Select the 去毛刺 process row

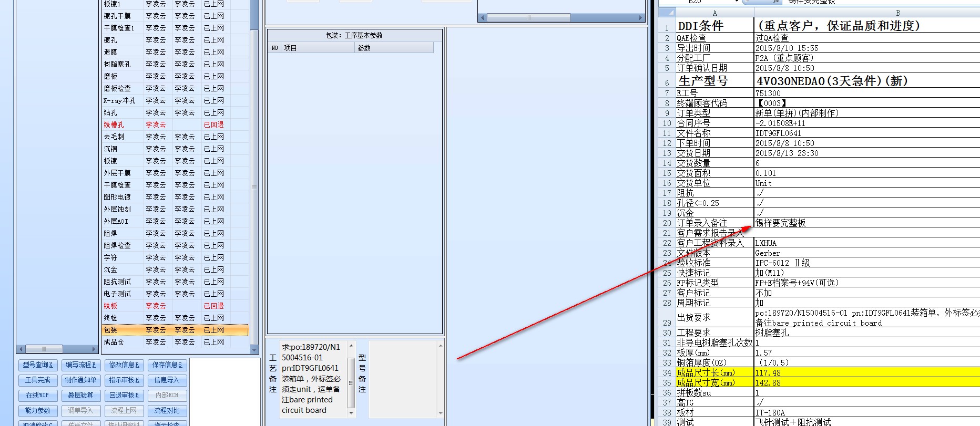tap(175, 137)
